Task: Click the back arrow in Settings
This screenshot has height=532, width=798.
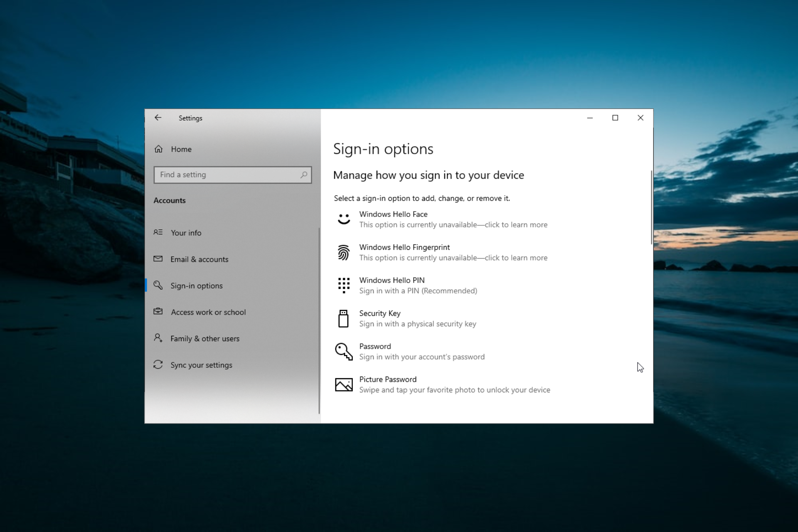Action: [158, 118]
